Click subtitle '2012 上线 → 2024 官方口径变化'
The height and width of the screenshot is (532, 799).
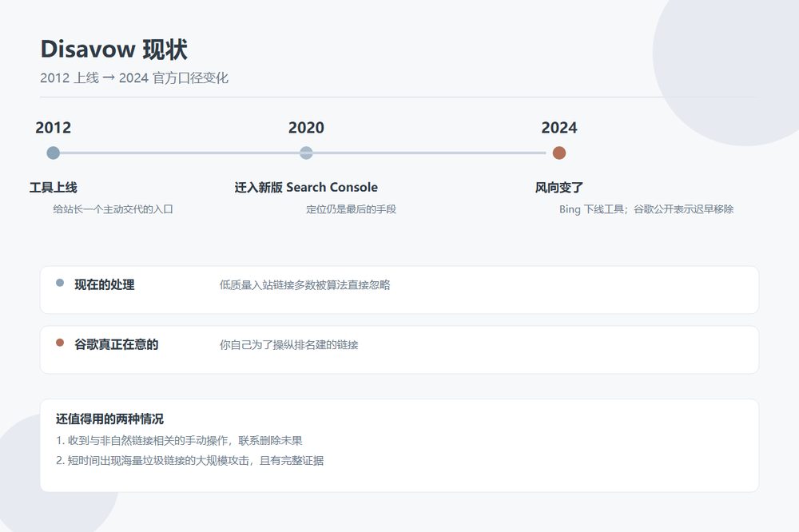click(x=134, y=78)
